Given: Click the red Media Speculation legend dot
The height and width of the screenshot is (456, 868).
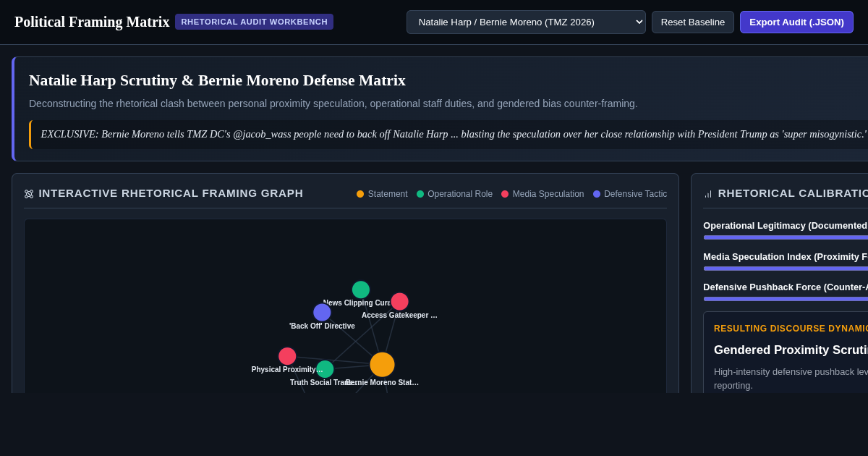Looking at the screenshot, I should pos(505,194).
